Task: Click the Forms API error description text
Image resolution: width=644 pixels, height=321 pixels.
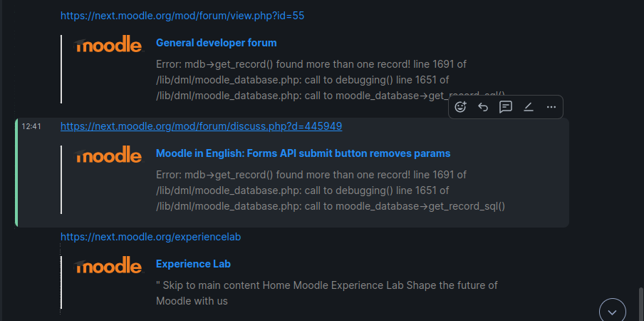Action: click(x=331, y=190)
